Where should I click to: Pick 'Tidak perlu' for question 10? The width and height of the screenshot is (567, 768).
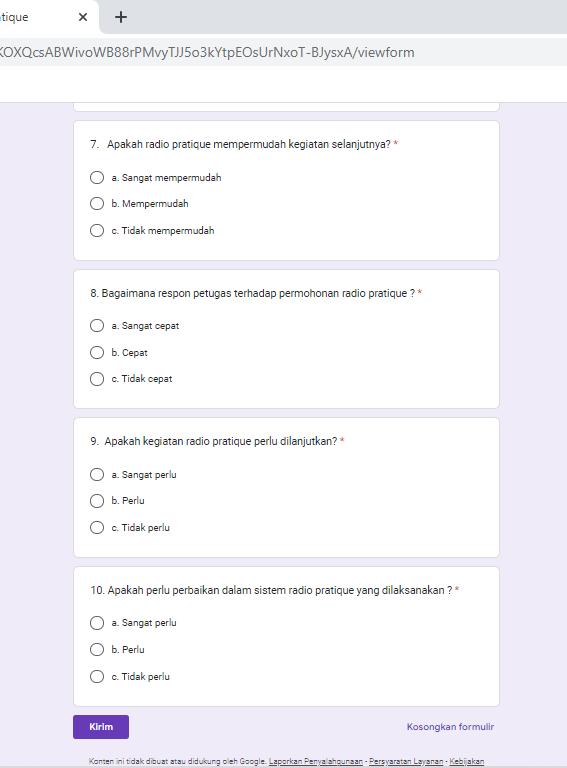(97, 676)
